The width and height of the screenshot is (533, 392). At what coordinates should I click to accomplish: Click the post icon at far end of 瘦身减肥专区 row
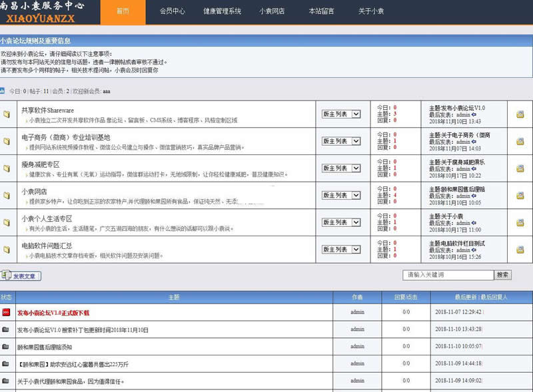(x=520, y=168)
